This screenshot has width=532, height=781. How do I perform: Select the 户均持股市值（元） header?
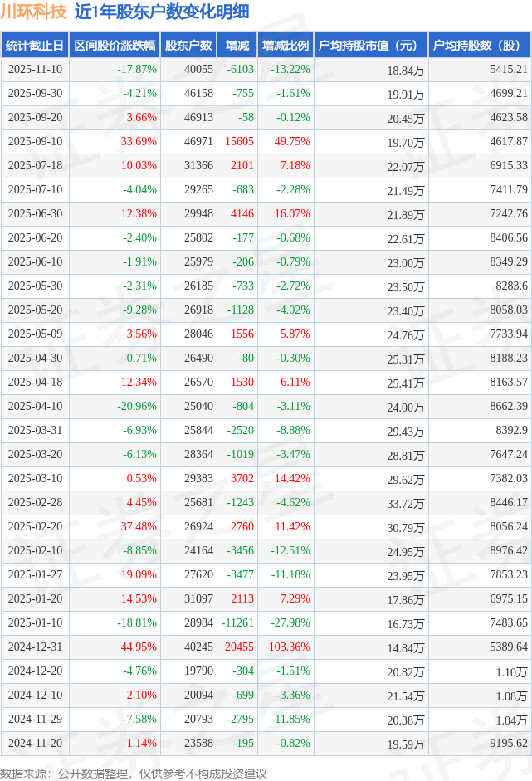(369, 46)
